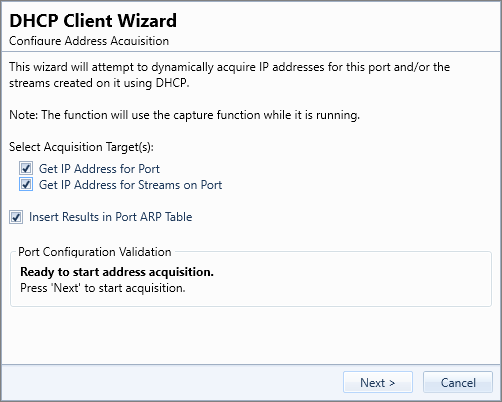Click the 'streams created on it using DHCP' line
The image size is (502, 402).
coord(99,83)
